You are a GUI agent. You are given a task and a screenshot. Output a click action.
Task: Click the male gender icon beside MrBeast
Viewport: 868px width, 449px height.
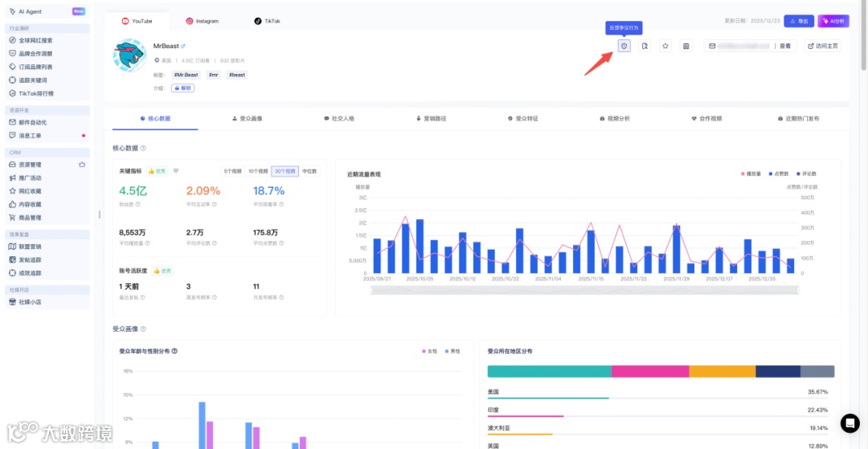[183, 46]
